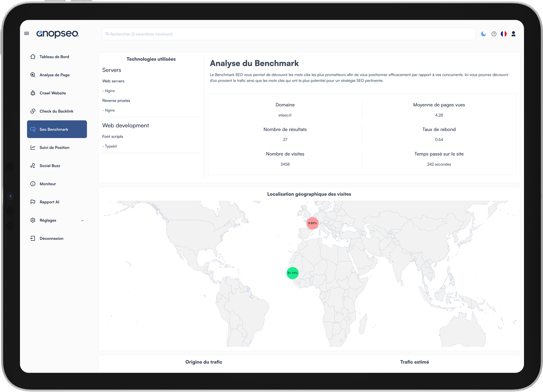Image resolution: width=543 pixels, height=392 pixels.
Task: Open the user profile icon
Action: (x=514, y=34)
